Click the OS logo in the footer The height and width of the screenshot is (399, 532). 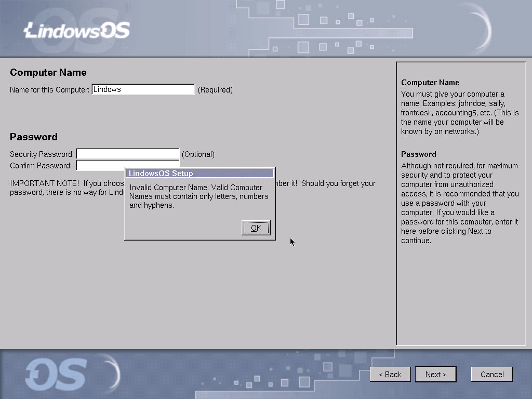point(56,374)
